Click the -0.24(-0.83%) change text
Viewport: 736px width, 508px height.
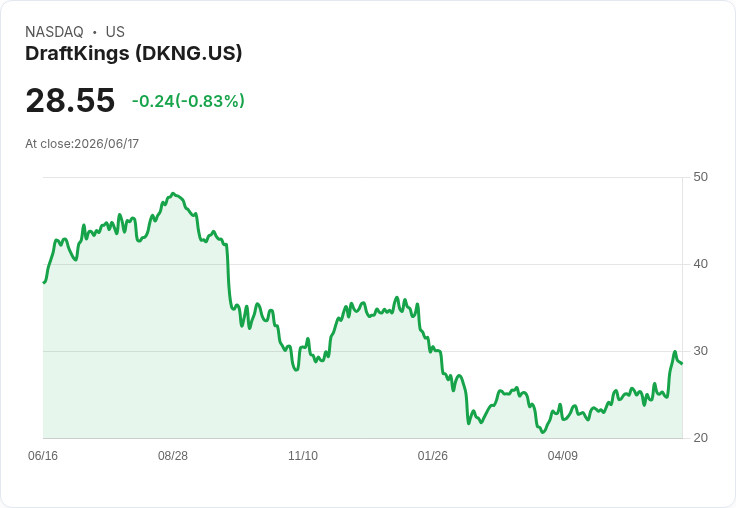tap(188, 101)
